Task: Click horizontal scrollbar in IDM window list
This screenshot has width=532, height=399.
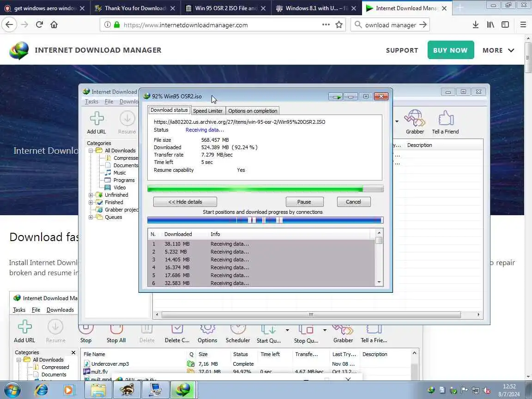Action: tap(311, 314)
